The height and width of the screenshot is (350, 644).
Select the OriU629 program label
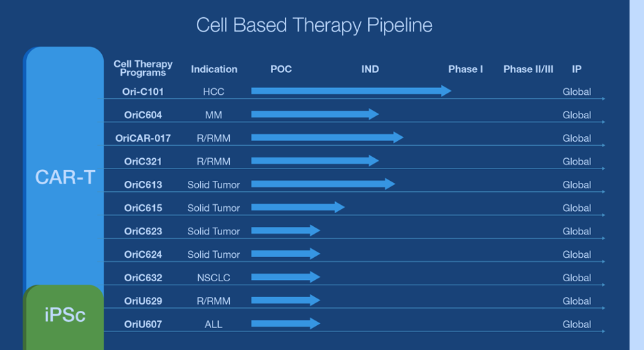[143, 300]
